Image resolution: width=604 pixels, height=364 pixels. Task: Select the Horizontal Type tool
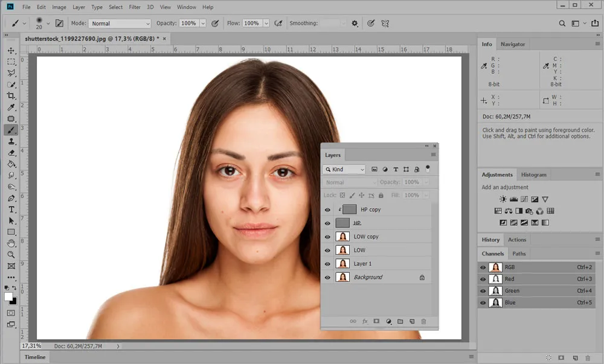11,209
